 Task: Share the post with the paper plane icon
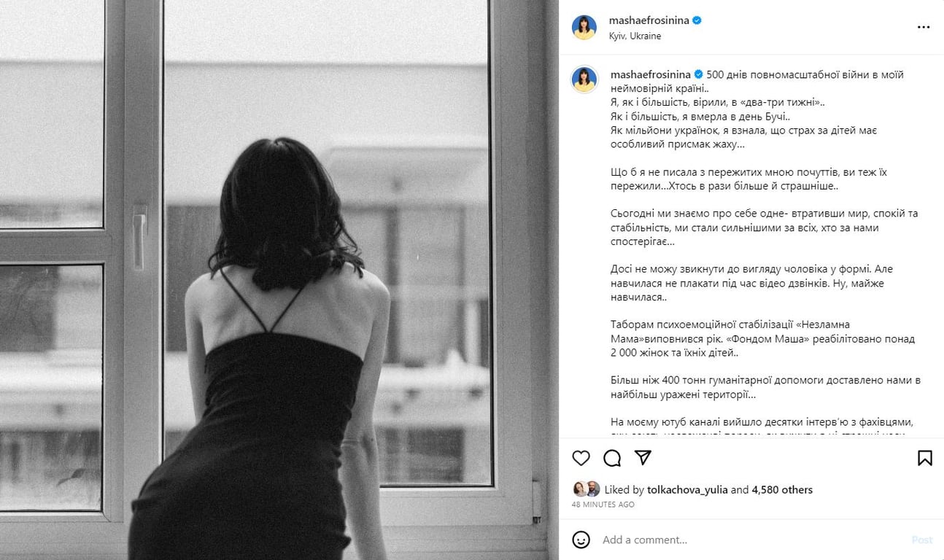643,458
